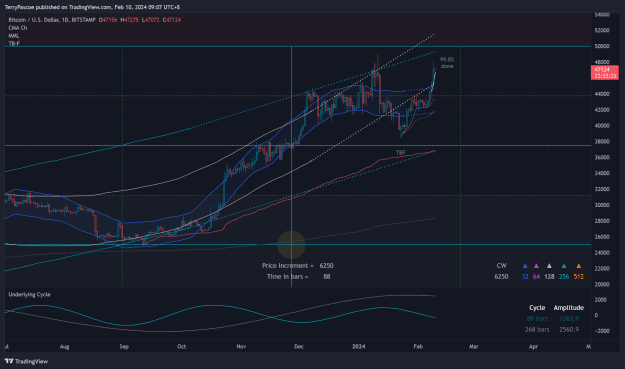This screenshot has width=625, height=369.
Task: Select the red 47124 current price label
Action: tap(605, 73)
